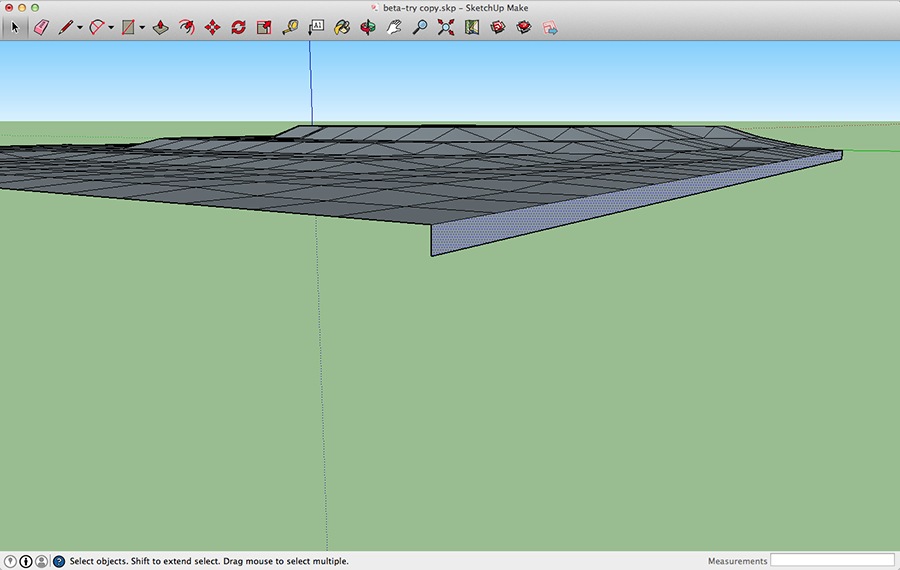
Task: Select the arrow Select tool
Action: [x=15, y=27]
